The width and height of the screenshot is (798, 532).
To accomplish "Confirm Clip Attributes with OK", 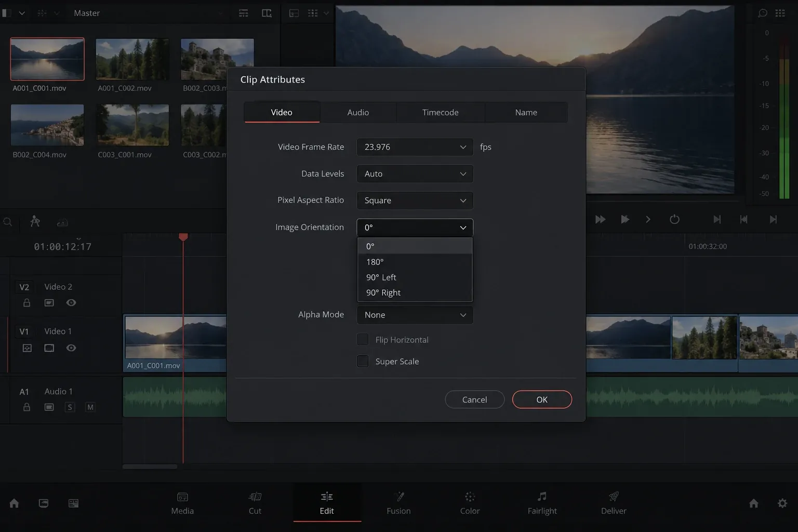I will [x=542, y=400].
